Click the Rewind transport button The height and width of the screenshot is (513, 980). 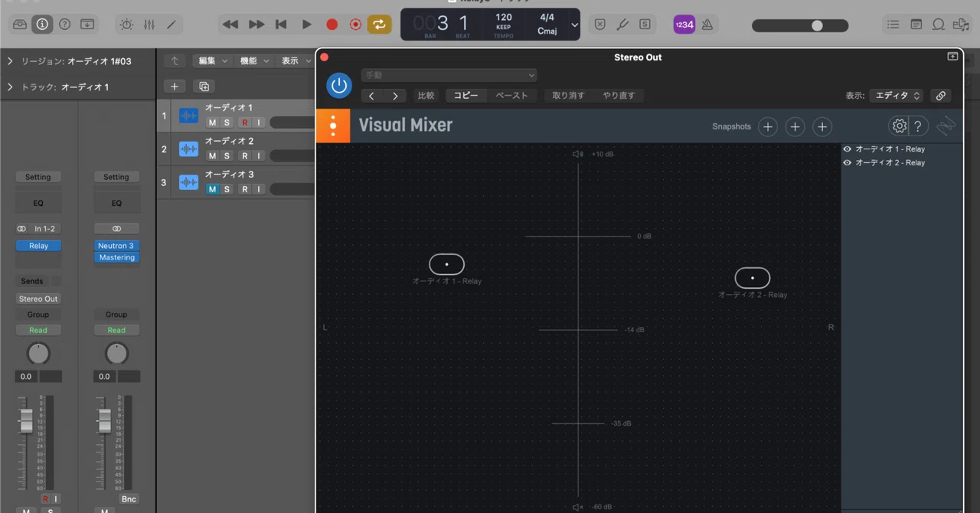point(230,25)
